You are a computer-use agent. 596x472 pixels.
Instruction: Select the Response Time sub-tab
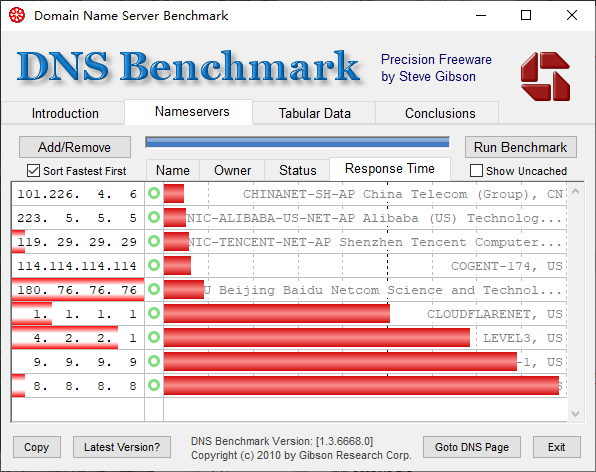pyautogui.click(x=390, y=169)
